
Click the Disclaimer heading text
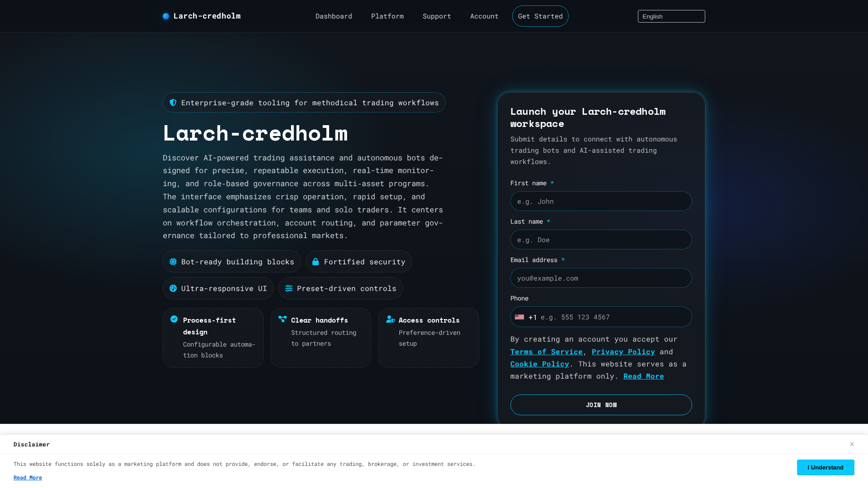(32, 444)
